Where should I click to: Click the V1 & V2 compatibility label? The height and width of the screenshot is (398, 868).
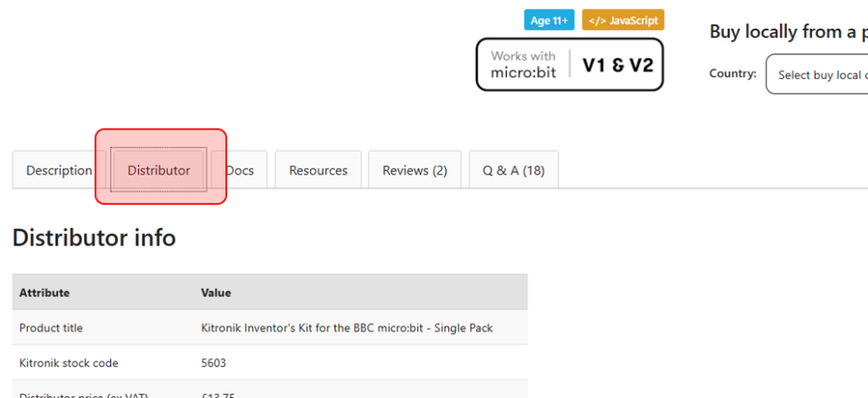618,64
